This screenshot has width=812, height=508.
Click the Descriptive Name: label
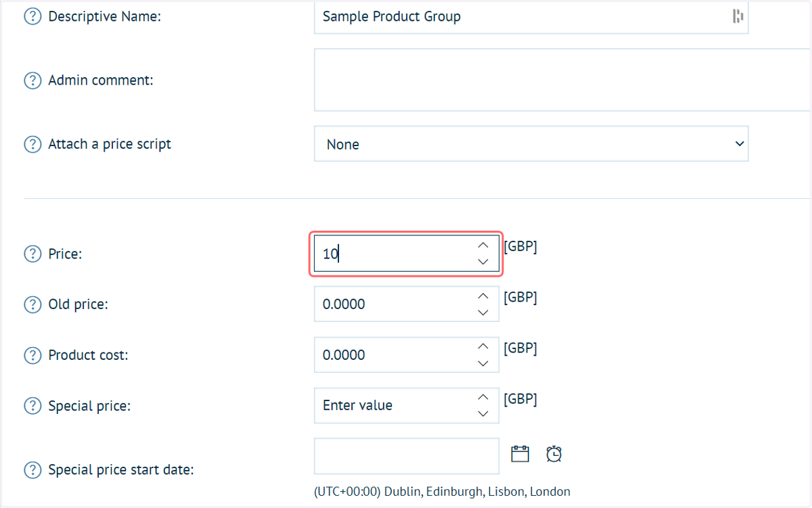(104, 16)
